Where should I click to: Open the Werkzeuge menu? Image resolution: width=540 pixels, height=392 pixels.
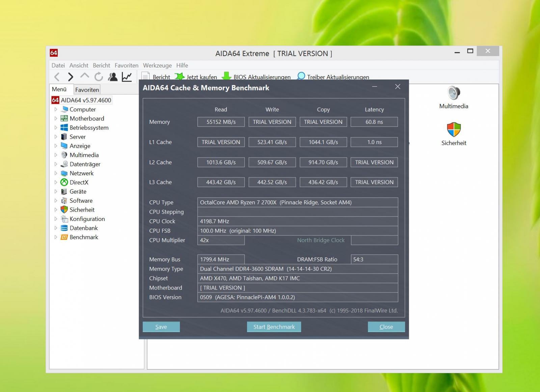click(157, 65)
